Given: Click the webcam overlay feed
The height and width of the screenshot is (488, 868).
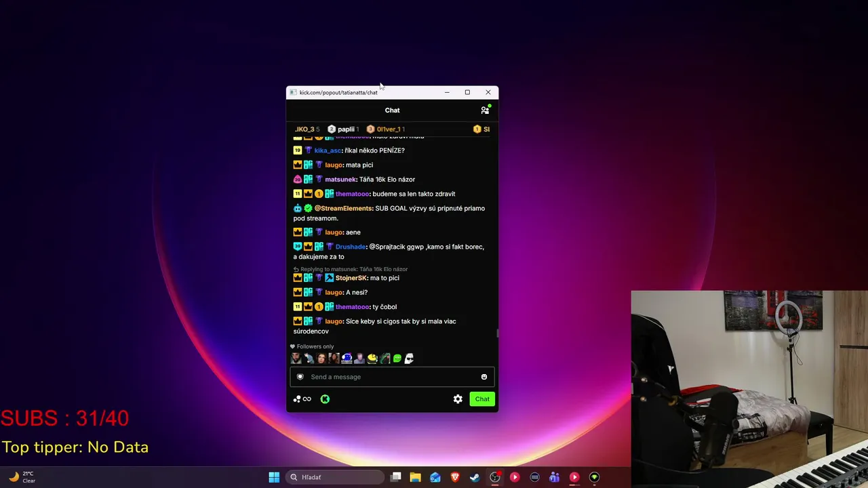Looking at the screenshot, I should coord(749,389).
